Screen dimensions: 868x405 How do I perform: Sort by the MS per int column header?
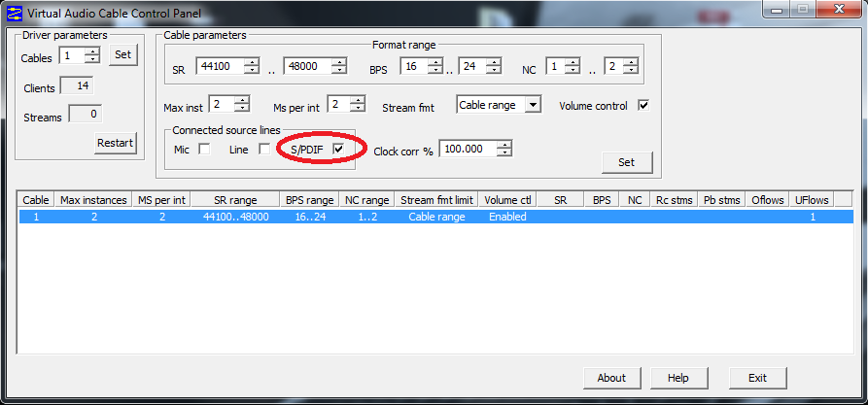pyautogui.click(x=161, y=200)
